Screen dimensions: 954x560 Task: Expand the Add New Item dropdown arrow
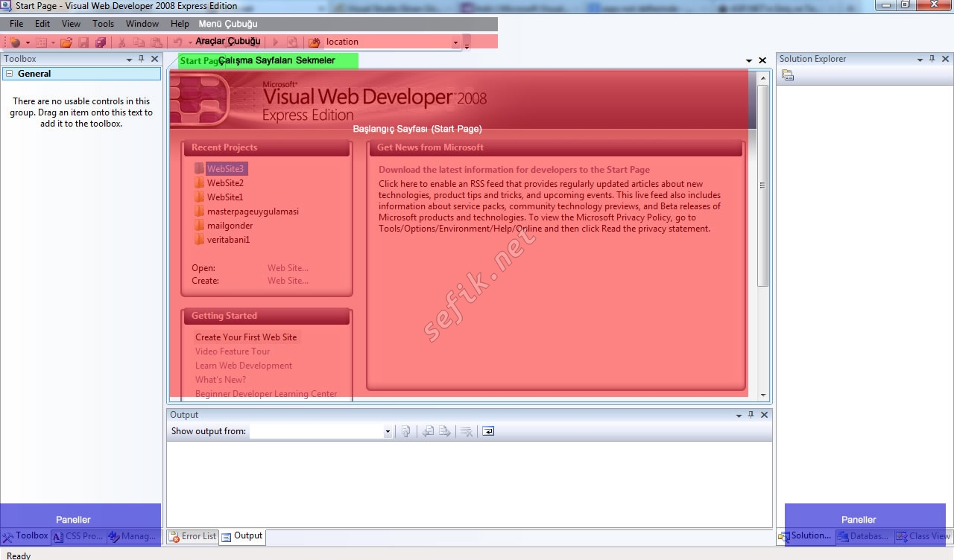pos(53,42)
